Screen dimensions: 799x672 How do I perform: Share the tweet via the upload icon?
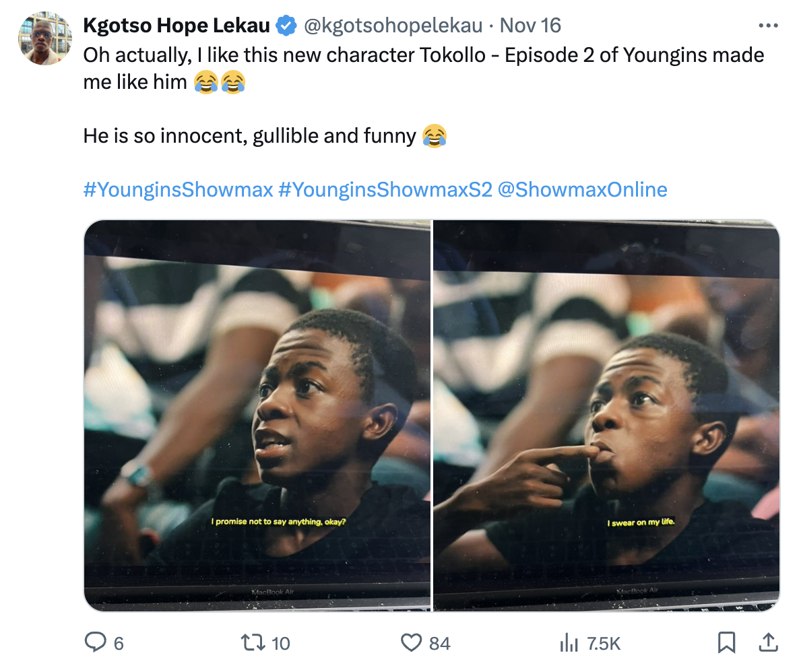coord(767,643)
